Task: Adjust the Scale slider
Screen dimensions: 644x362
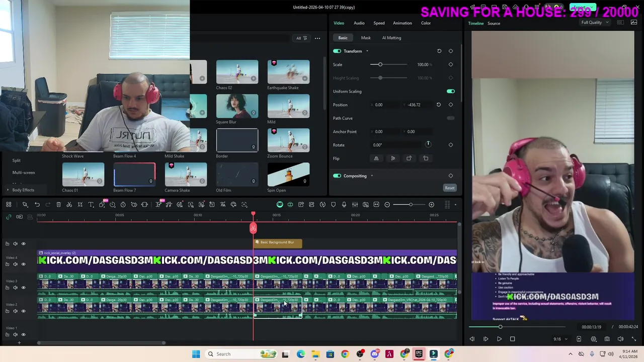Action: 389,64
